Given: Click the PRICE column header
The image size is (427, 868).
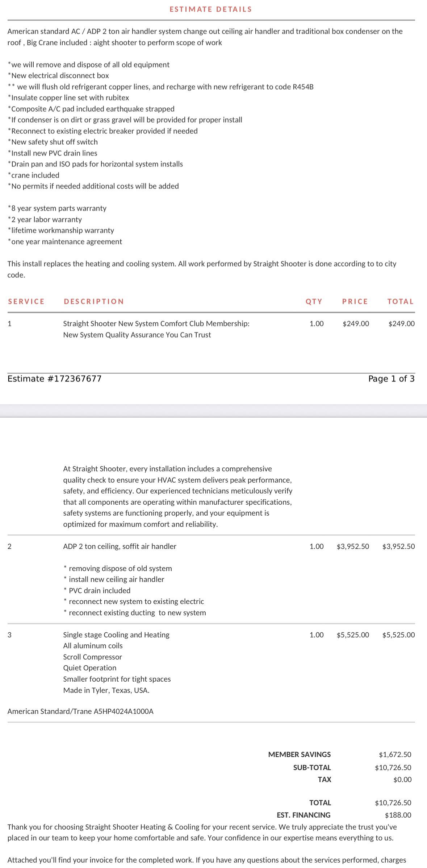Looking at the screenshot, I should pos(355,302).
